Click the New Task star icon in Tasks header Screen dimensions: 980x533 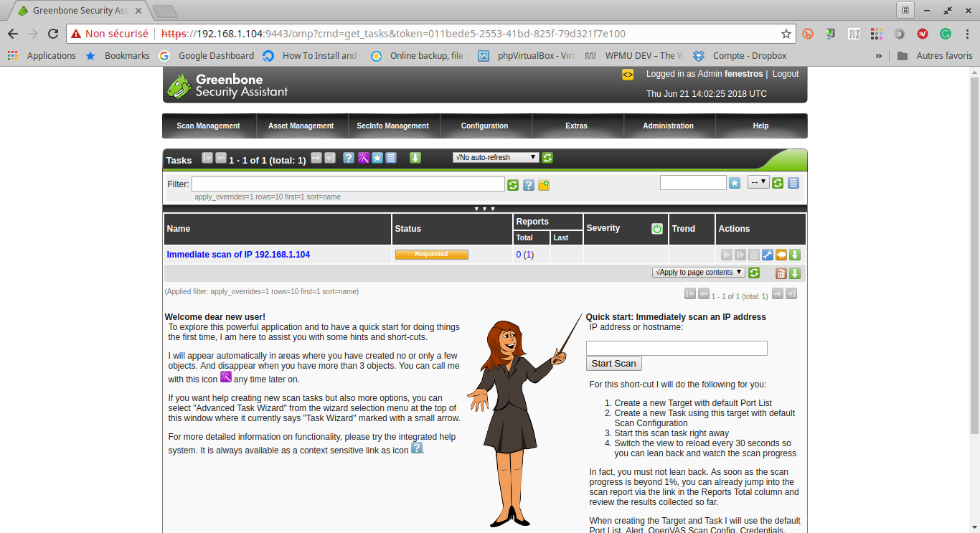point(377,158)
